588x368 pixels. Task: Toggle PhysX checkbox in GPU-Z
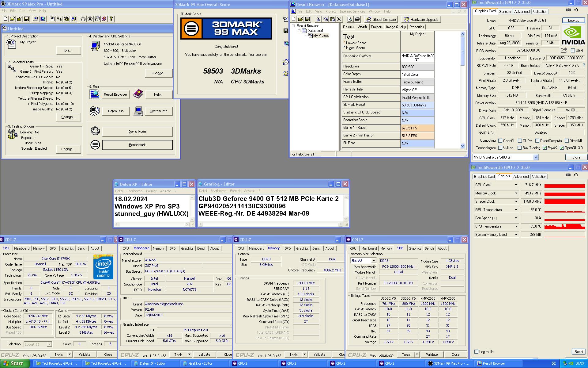click(545, 148)
